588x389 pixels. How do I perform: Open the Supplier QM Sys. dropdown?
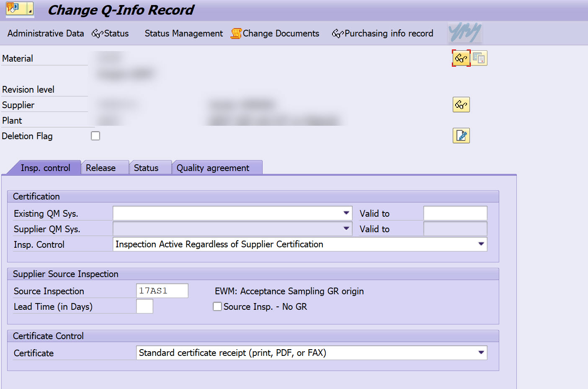click(x=346, y=228)
